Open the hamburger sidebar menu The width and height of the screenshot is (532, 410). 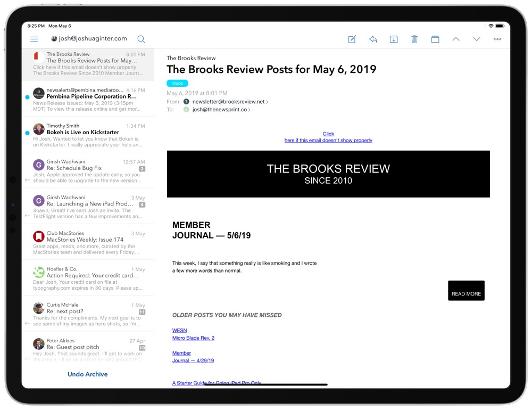(x=34, y=39)
